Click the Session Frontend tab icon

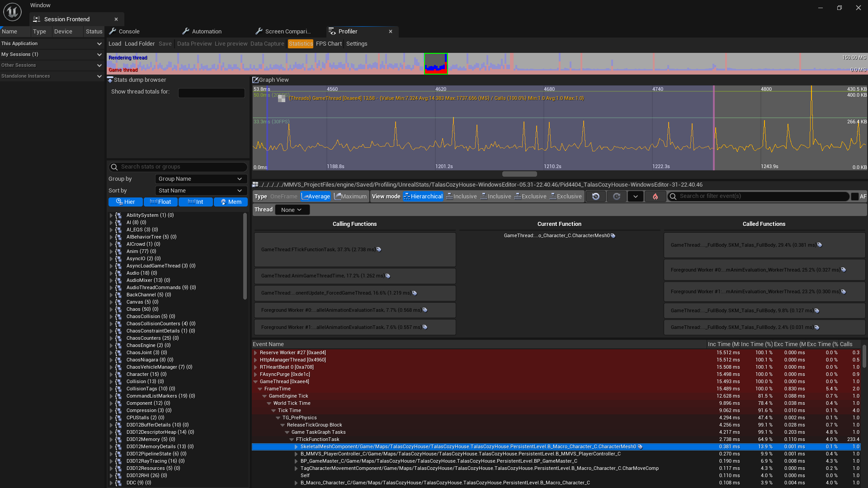click(x=37, y=19)
